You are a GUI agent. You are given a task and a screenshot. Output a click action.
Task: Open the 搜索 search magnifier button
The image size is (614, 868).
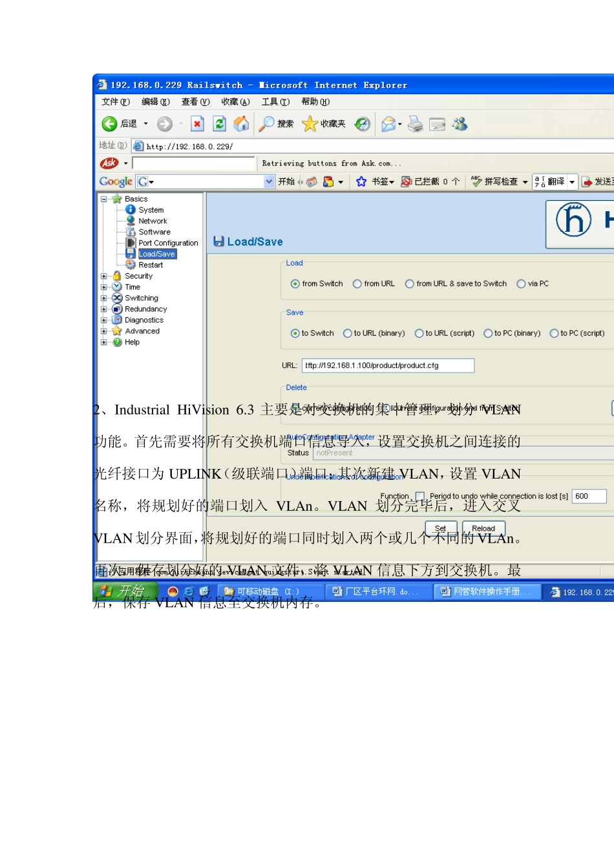click(276, 124)
